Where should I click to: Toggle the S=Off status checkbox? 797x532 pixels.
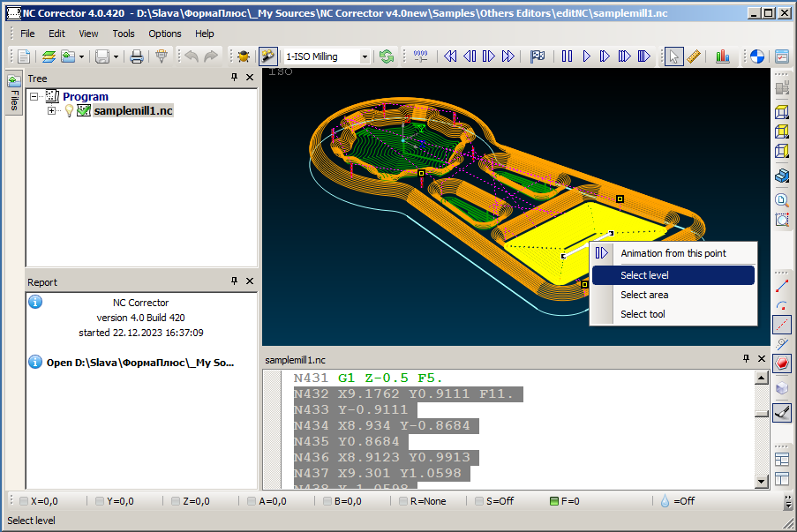point(478,501)
